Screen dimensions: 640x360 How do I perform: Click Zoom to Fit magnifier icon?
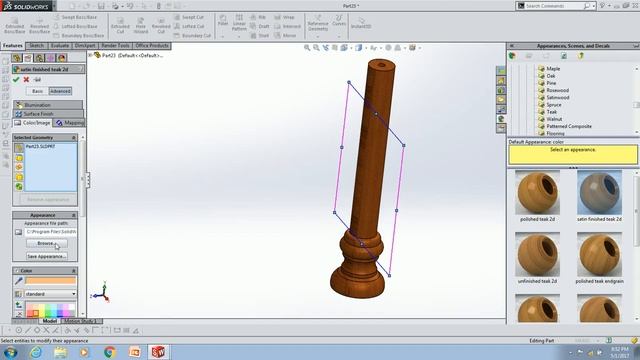[307, 48]
